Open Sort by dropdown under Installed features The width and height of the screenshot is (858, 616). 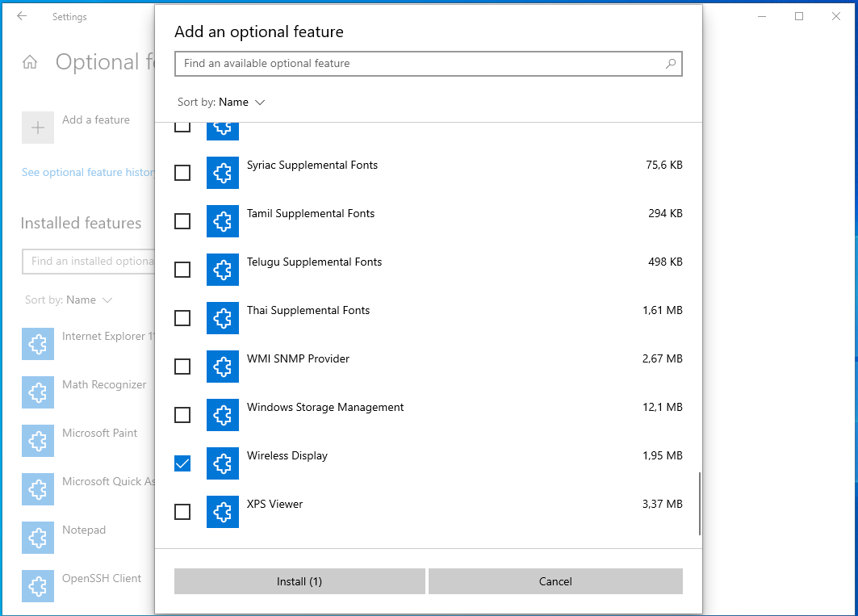(69, 300)
